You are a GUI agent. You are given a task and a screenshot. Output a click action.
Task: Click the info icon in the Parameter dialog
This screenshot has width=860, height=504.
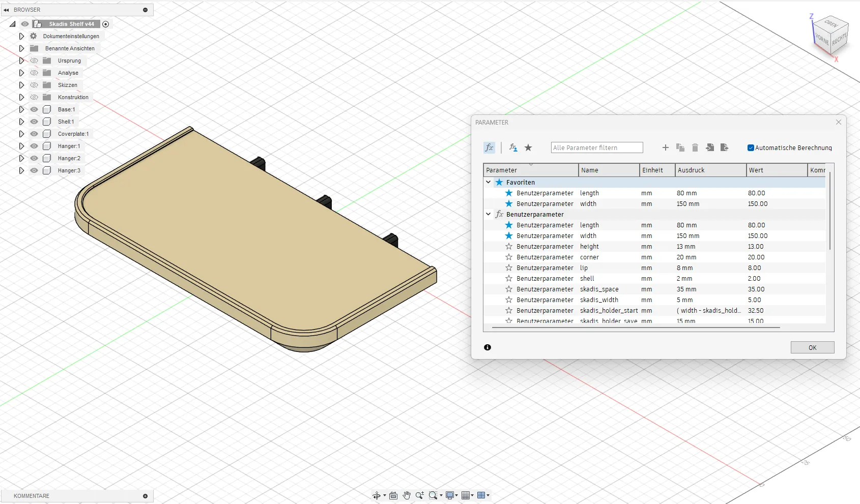coord(487,347)
